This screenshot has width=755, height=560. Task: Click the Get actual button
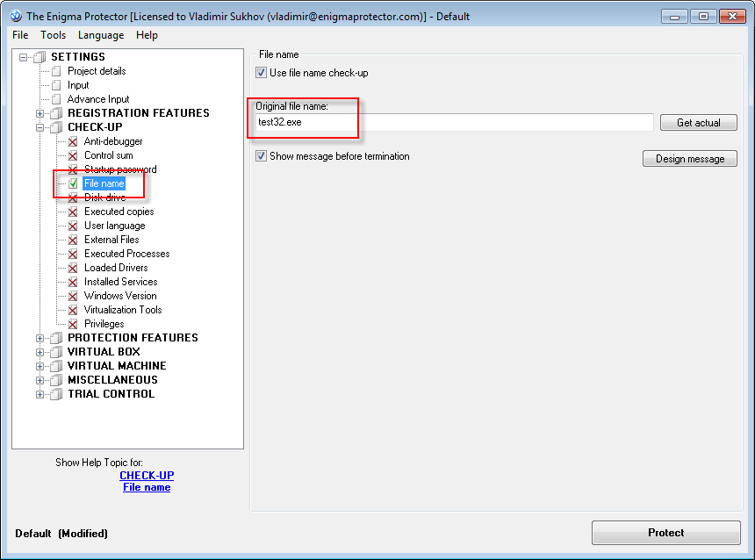(x=698, y=122)
